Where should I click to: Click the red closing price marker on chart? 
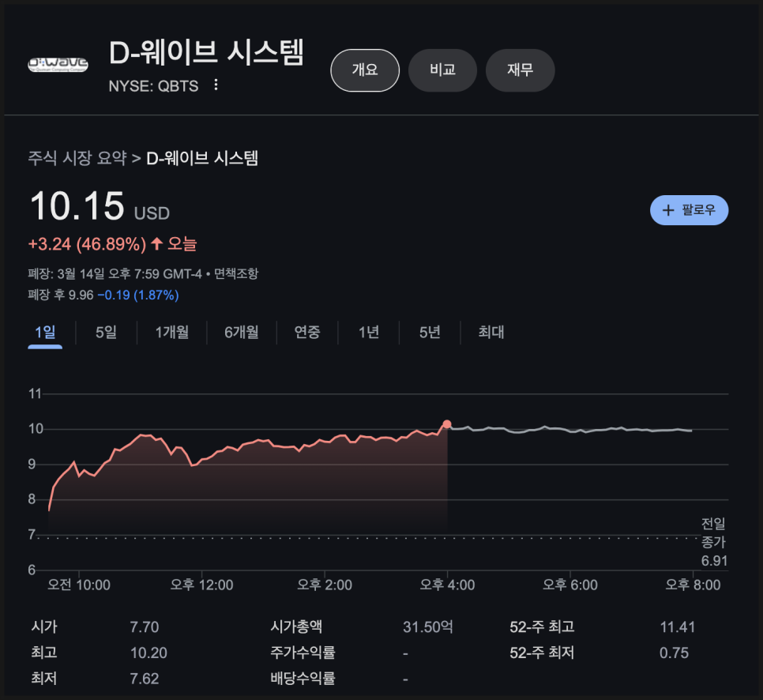tap(447, 424)
